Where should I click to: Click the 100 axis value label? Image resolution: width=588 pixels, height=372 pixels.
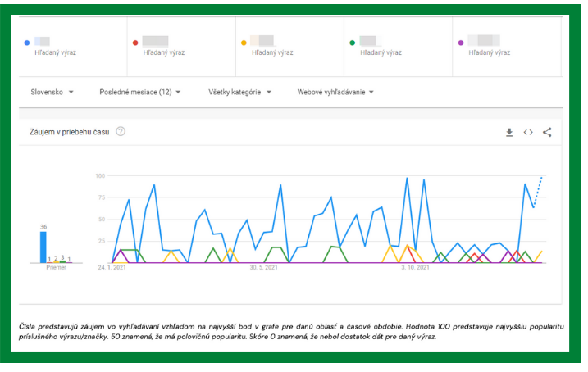pyautogui.click(x=100, y=175)
